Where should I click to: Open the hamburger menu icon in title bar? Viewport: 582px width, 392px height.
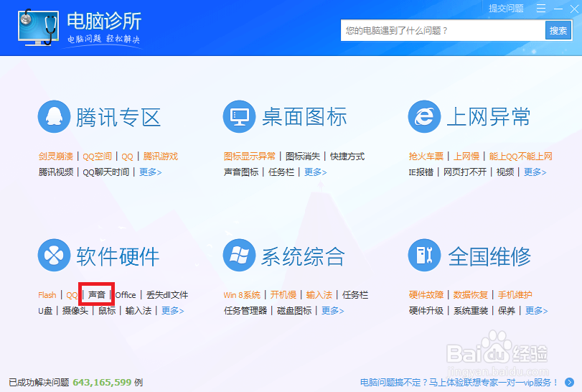coord(541,9)
